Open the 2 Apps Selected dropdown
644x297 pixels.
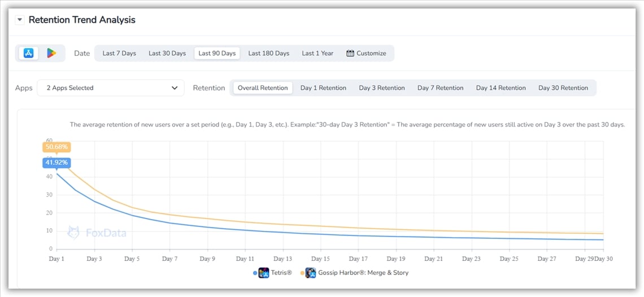(111, 88)
